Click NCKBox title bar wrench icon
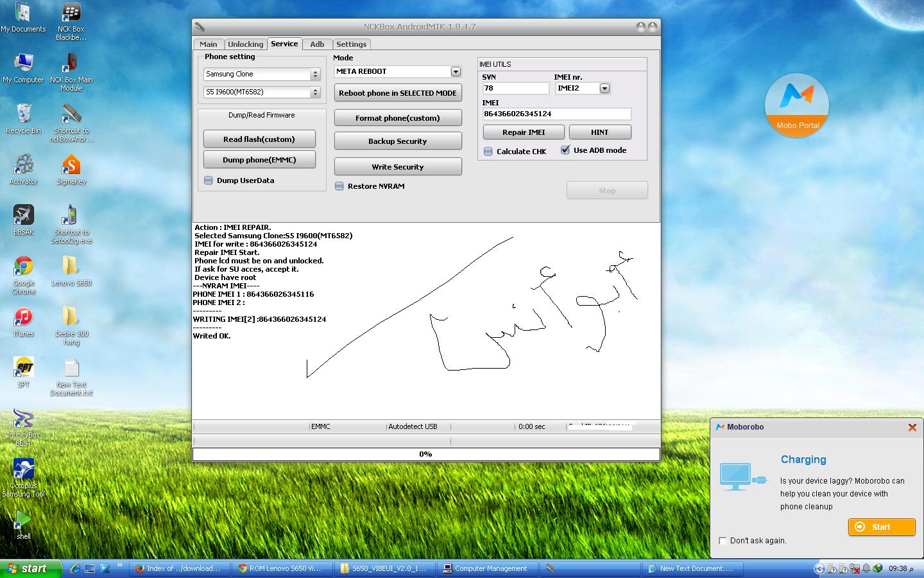 pos(200,27)
